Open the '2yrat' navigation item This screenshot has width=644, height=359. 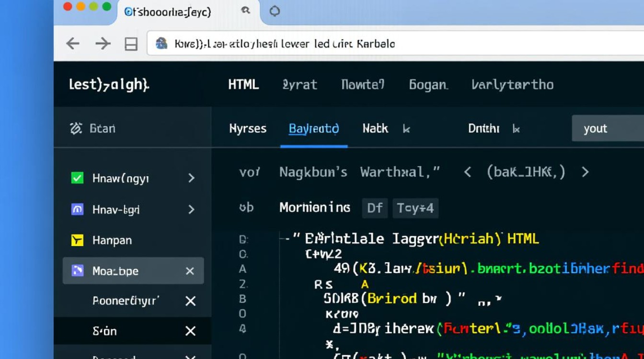[x=300, y=85]
